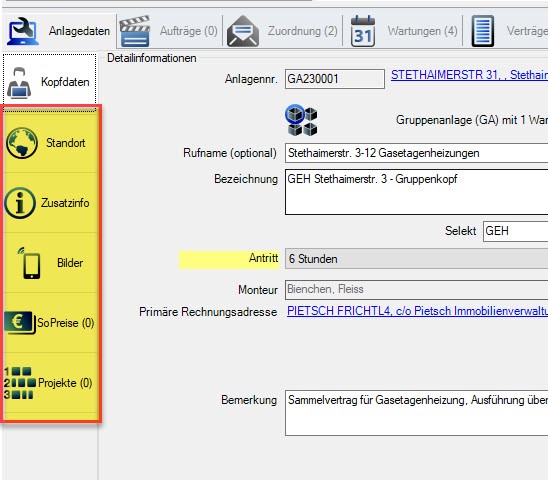Click the Kopfdaten person icon

19,83
